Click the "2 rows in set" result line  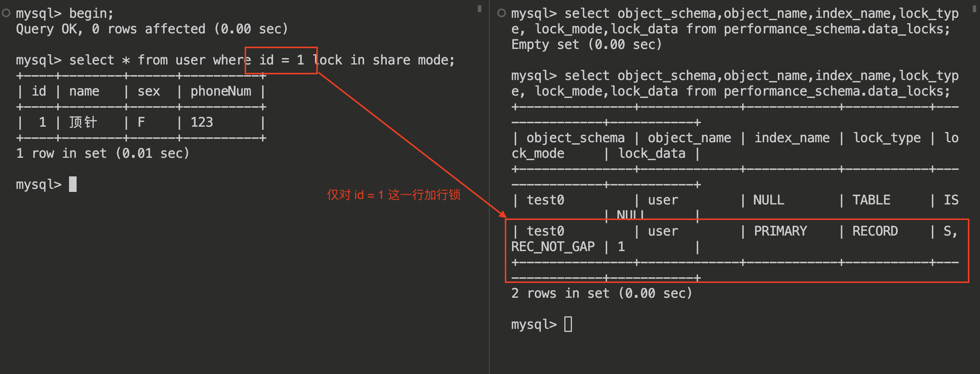pyautogui.click(x=602, y=293)
